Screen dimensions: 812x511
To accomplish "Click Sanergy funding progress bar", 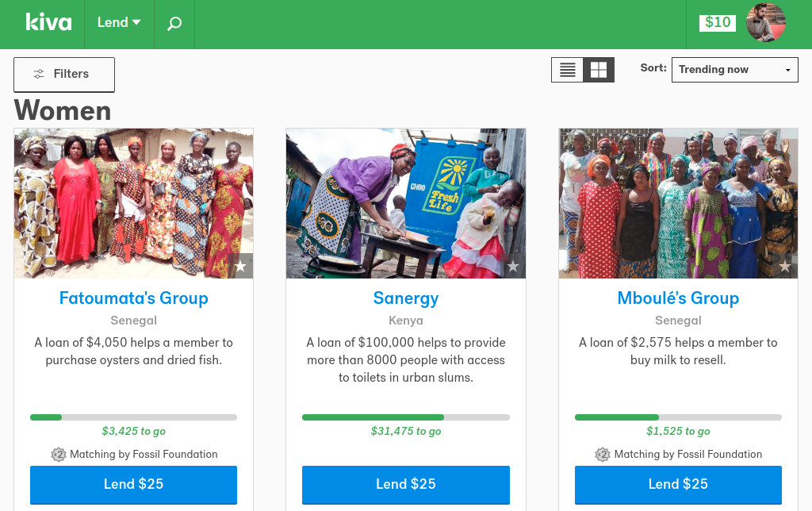I will (x=406, y=417).
